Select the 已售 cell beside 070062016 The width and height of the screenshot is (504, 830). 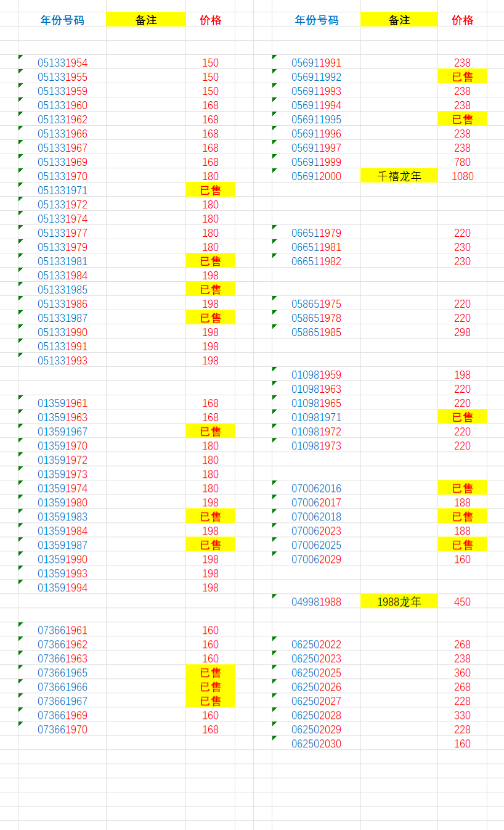[x=462, y=488]
